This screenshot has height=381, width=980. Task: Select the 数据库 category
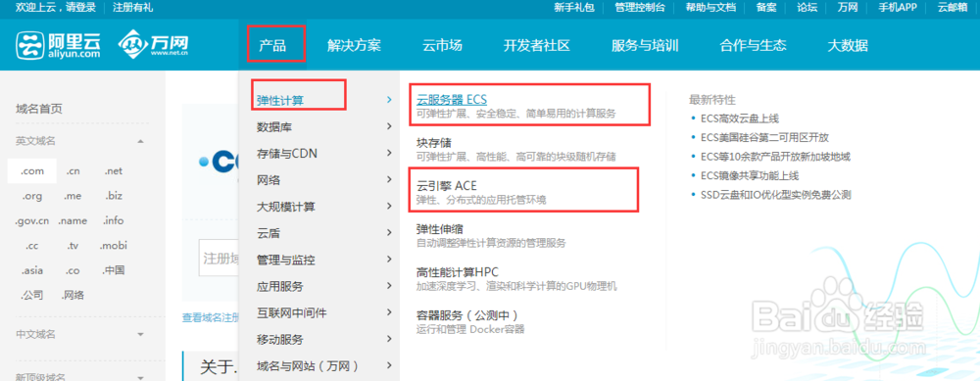click(273, 126)
